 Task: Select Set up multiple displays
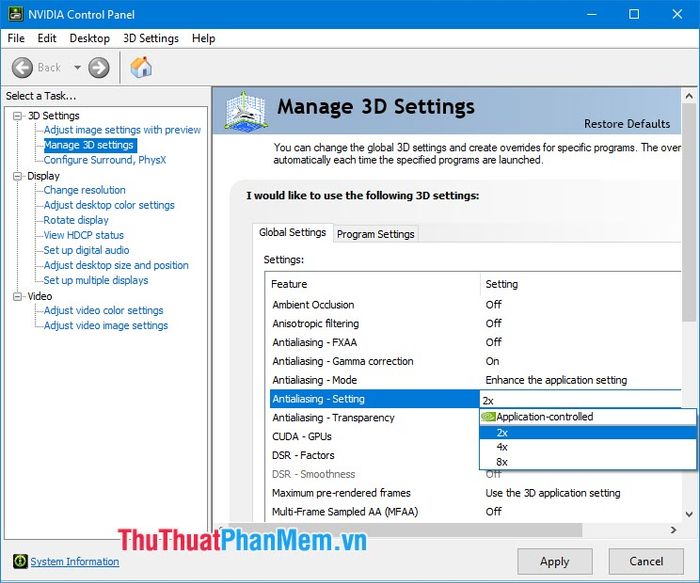point(96,280)
